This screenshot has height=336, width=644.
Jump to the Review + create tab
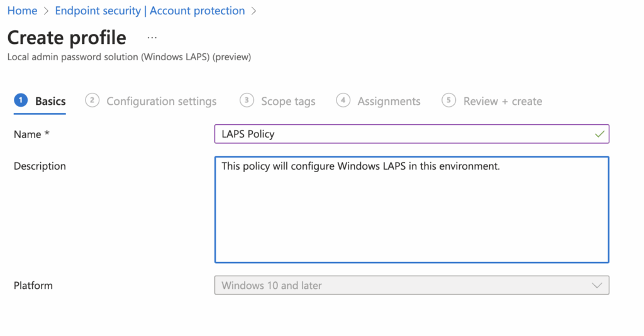502,101
